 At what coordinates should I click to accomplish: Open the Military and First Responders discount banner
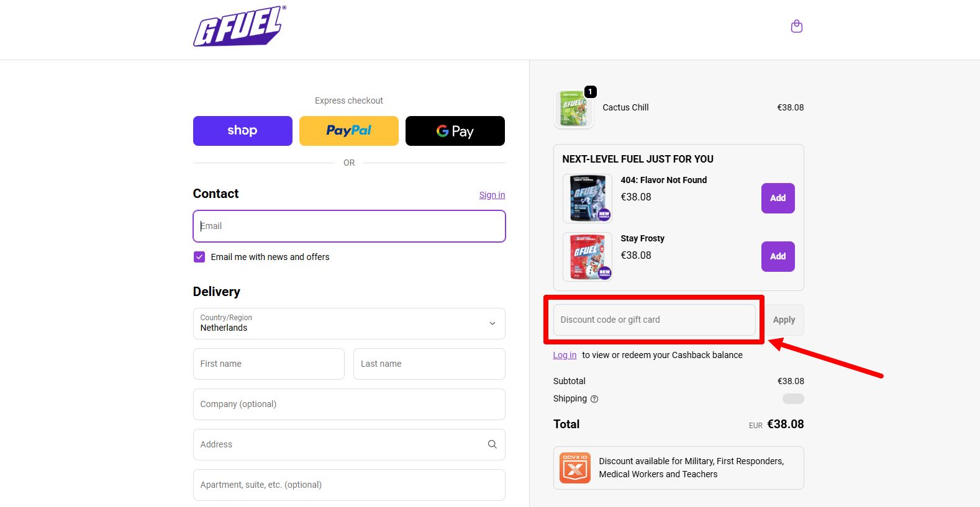(x=679, y=468)
